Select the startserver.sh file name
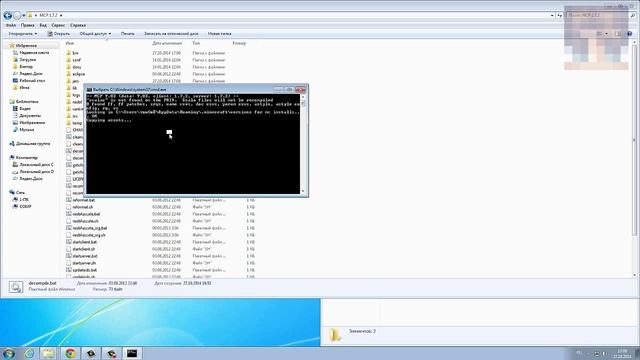 (84, 263)
